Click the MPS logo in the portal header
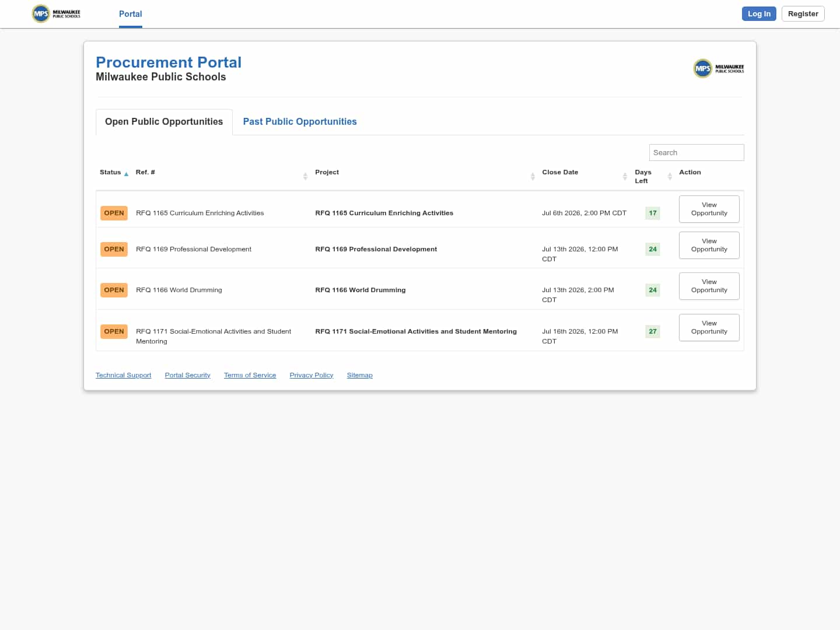 point(719,68)
